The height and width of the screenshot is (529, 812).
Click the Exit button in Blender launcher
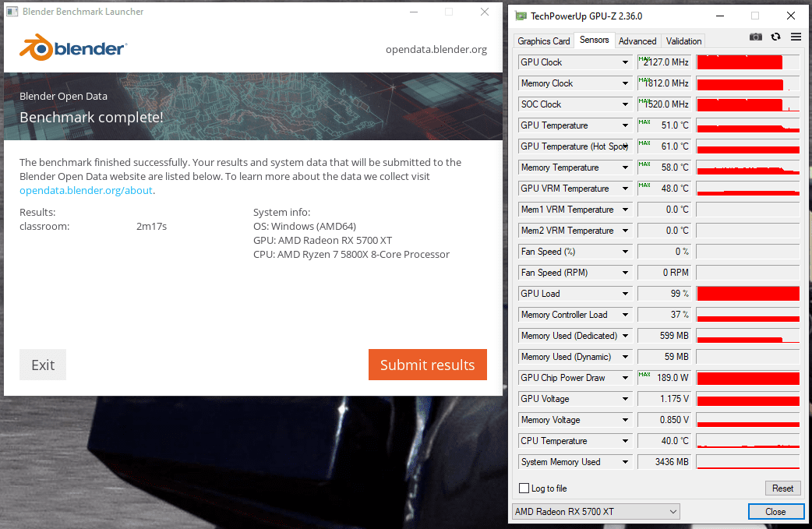click(43, 365)
